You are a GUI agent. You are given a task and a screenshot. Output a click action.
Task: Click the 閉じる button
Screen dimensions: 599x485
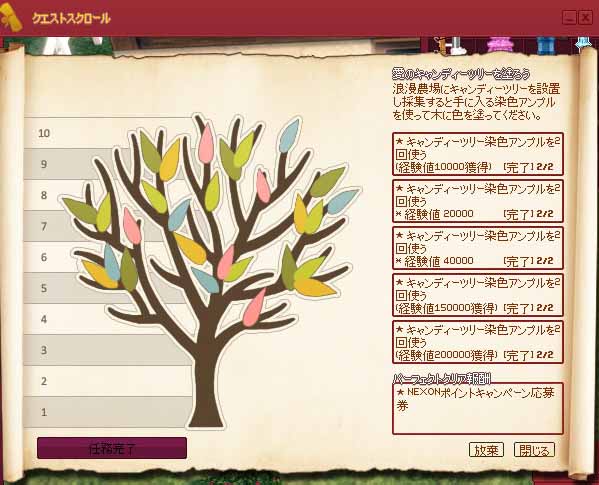(x=534, y=450)
